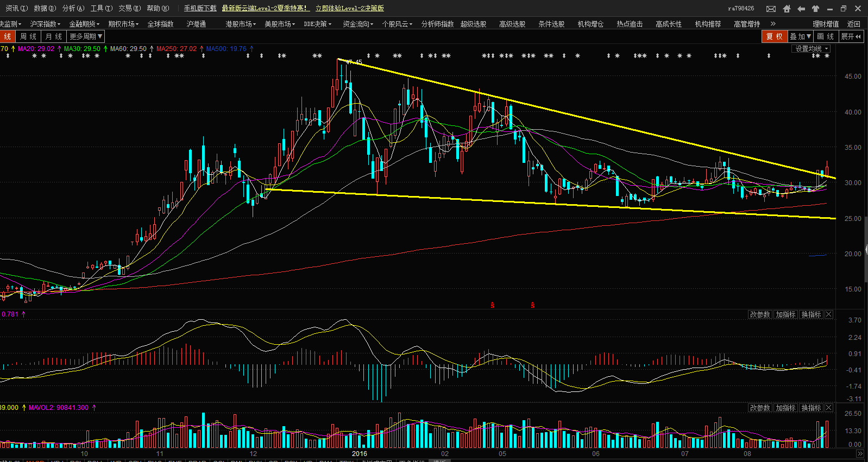868x462 pixels.
Task: Click the red S marker near May
Action: click(493, 305)
